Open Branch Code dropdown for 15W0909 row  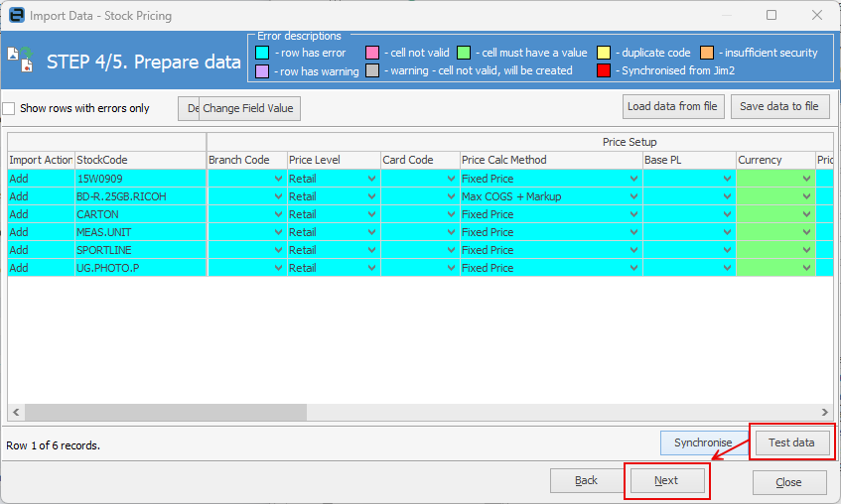tap(278, 179)
